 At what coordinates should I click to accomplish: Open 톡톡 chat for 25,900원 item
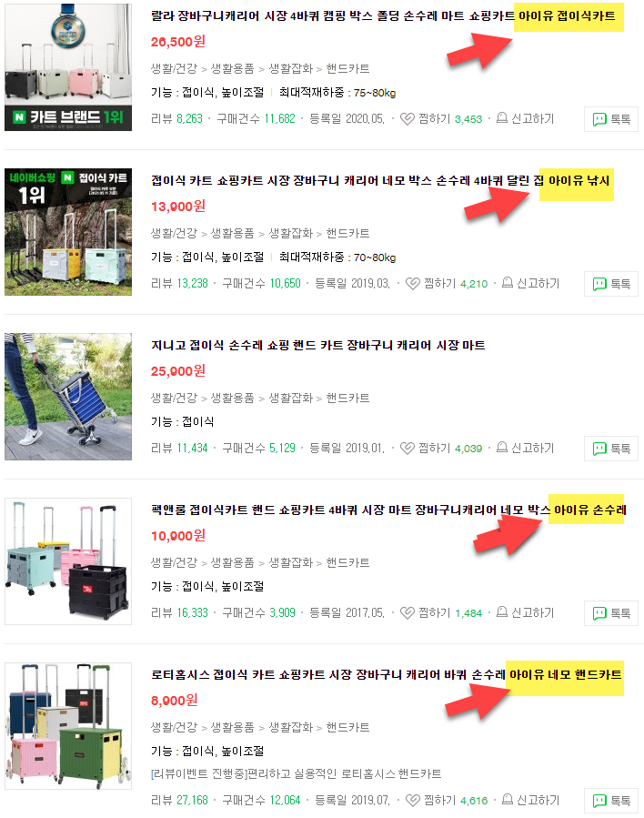[611, 449]
